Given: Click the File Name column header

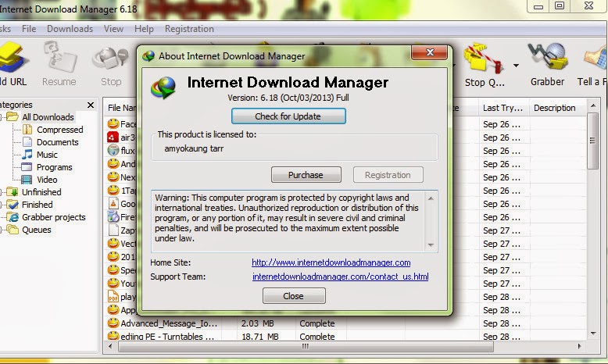Looking at the screenshot, I should [121, 108].
